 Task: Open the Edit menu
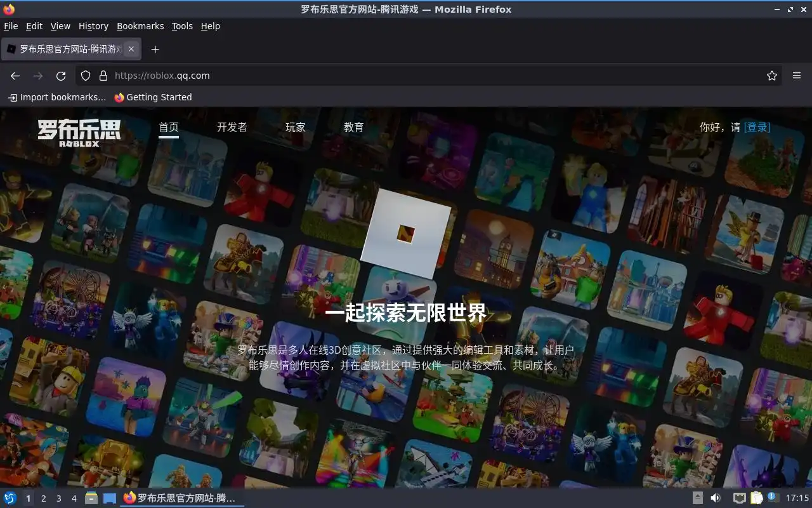tap(34, 26)
